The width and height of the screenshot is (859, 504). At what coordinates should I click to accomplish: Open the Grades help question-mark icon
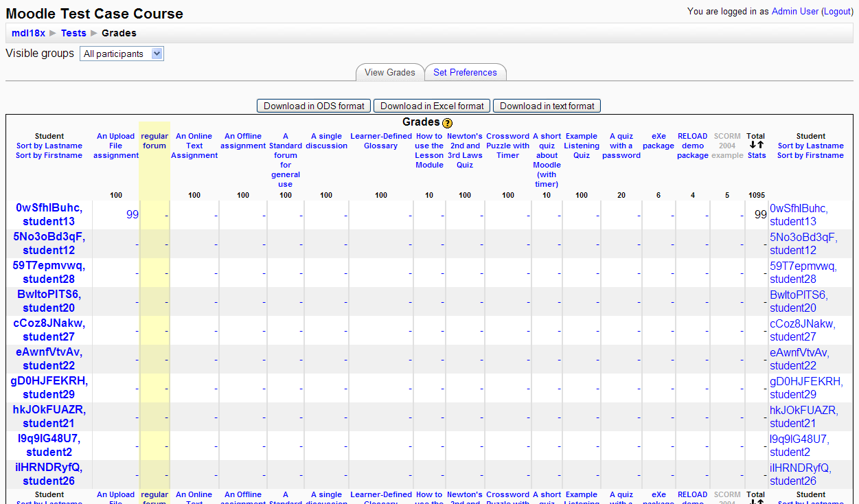448,123
